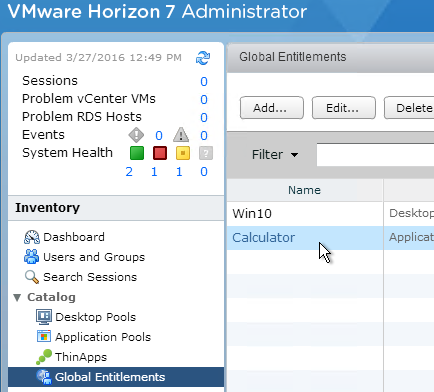Open the error events count link
This screenshot has height=392, width=434.
[159, 135]
